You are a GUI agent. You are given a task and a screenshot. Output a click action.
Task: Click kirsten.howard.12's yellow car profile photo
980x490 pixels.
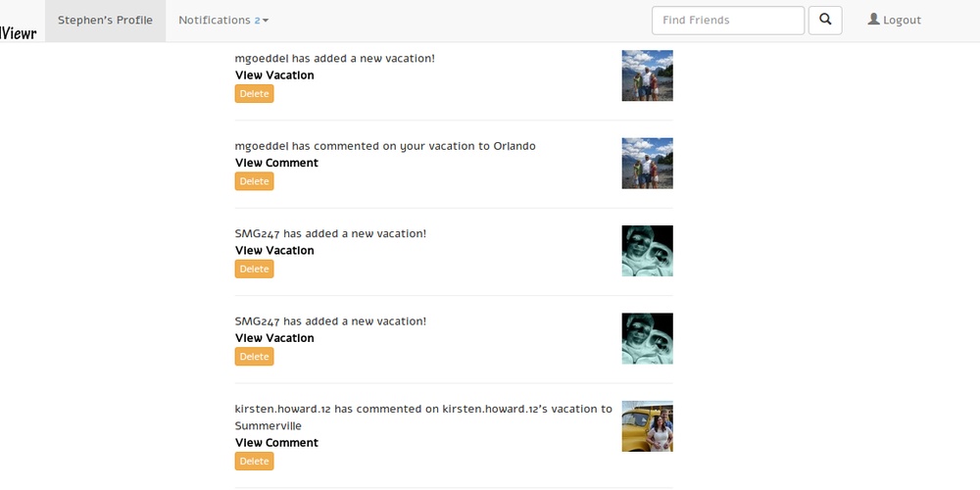tap(647, 426)
